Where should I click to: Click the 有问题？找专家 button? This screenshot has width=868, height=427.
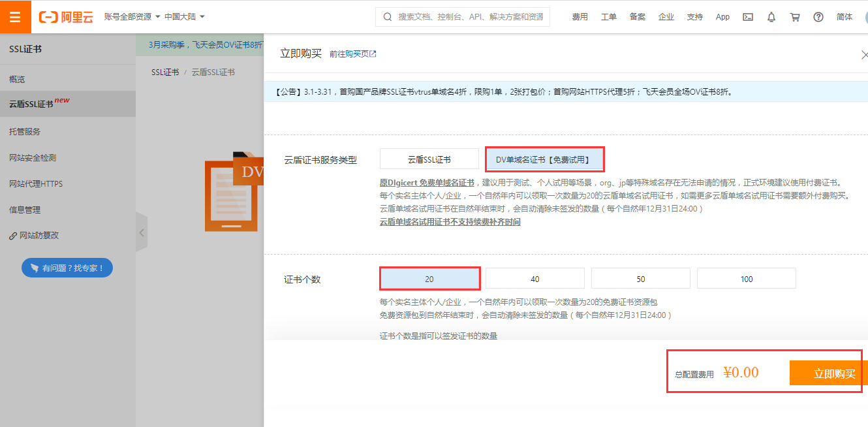[67, 268]
